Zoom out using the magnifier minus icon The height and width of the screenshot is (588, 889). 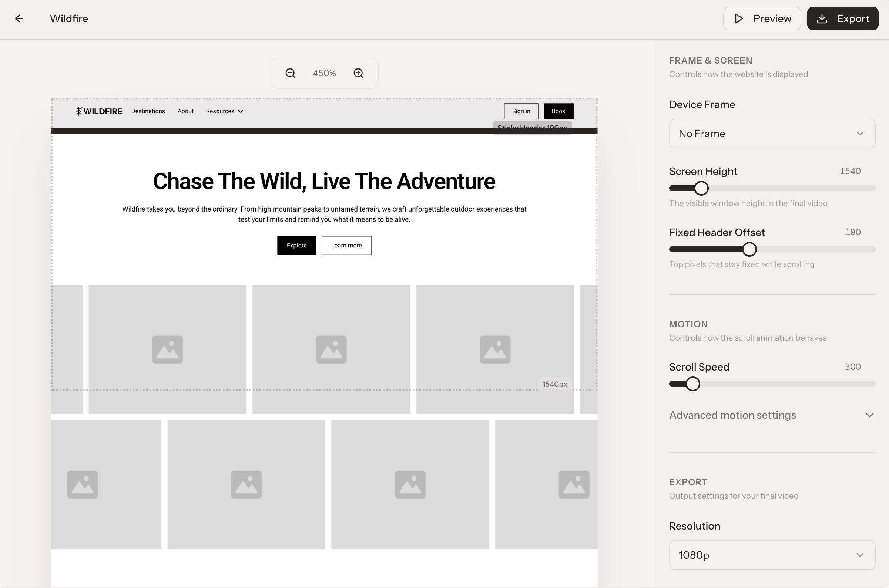tap(290, 73)
